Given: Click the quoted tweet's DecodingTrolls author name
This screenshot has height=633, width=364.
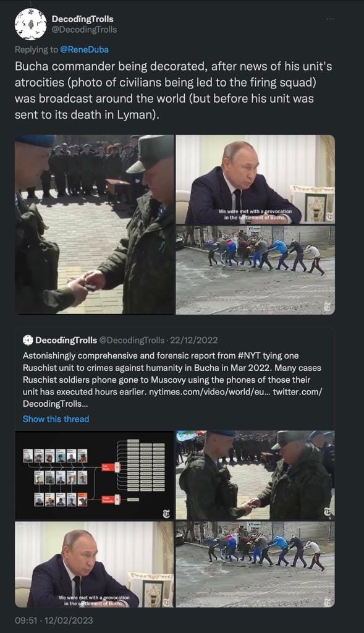Looking at the screenshot, I should point(66,341).
